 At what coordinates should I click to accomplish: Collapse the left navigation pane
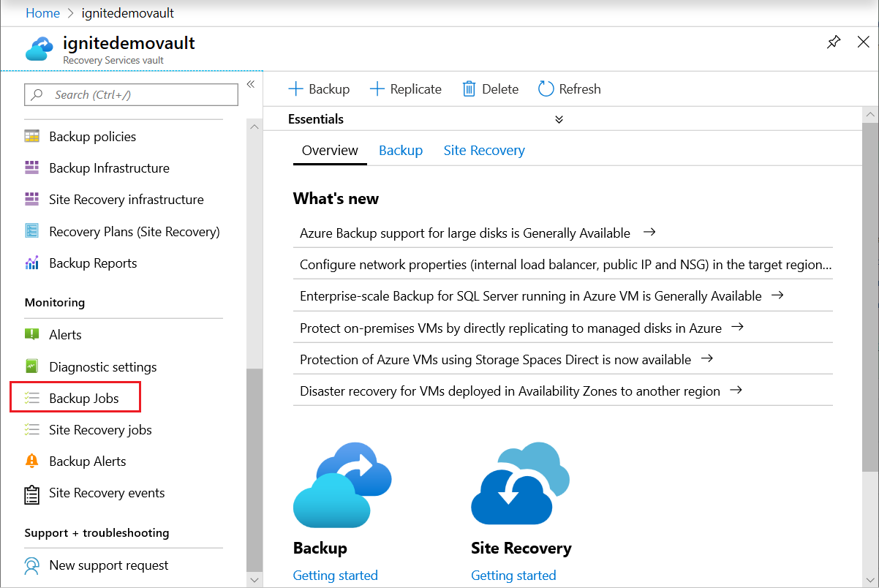point(250,83)
